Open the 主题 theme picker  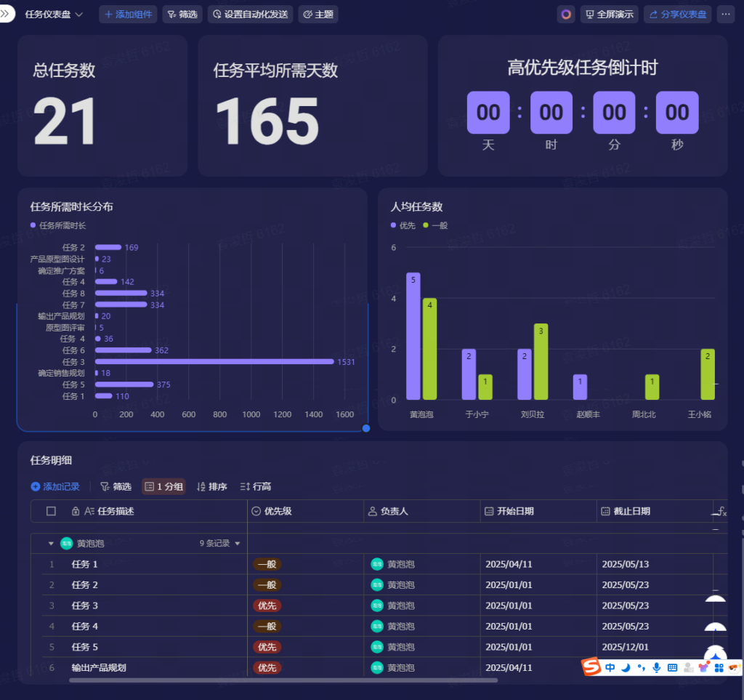point(318,15)
